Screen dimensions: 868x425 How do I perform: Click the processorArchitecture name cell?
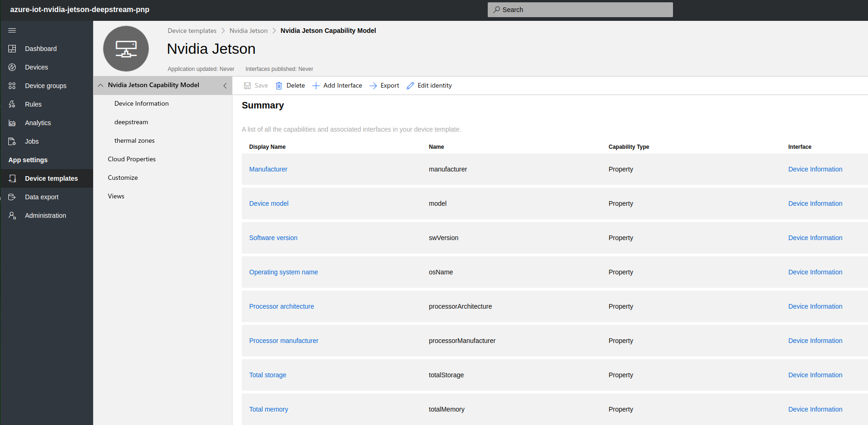point(460,306)
